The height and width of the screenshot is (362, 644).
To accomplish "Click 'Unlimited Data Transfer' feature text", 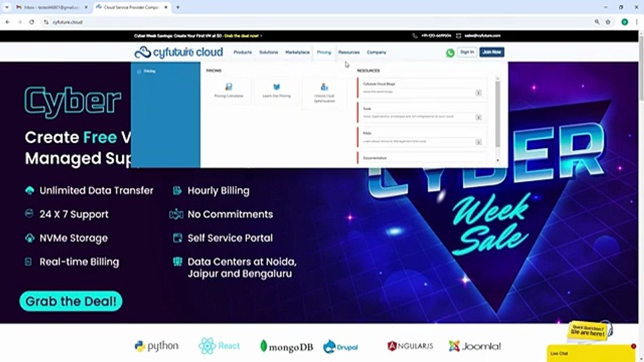I will tap(97, 191).
